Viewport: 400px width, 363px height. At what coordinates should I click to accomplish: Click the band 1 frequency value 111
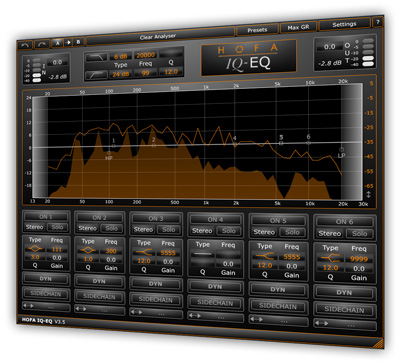tap(57, 249)
